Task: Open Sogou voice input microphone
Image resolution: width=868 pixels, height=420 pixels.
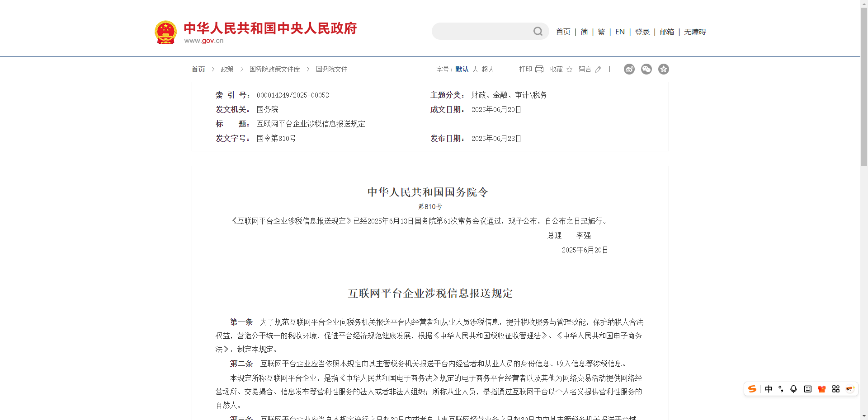Action: coord(793,389)
